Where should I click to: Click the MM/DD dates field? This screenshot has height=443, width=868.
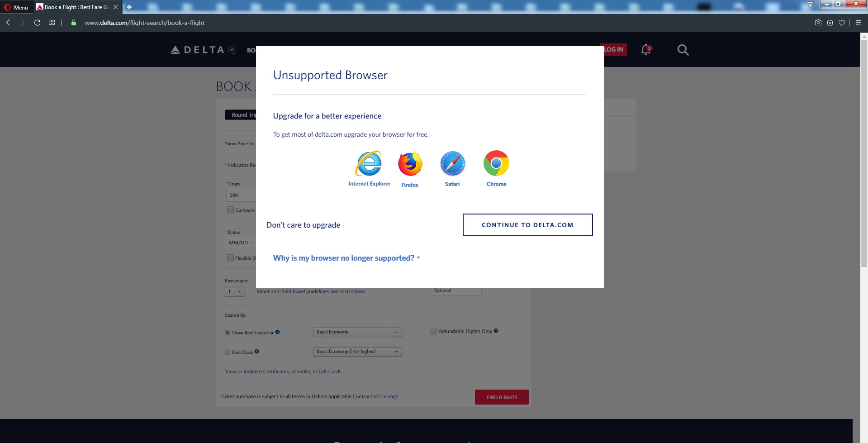coord(241,243)
